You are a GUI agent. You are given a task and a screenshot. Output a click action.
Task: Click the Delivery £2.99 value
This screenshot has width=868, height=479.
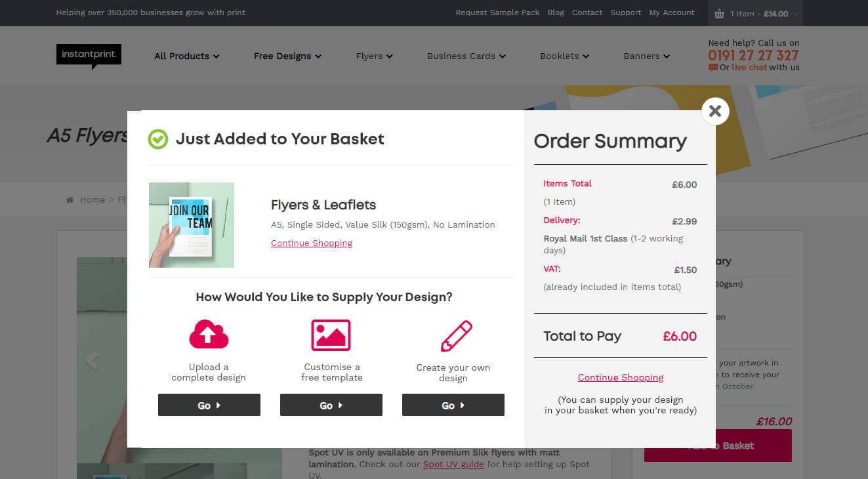tap(684, 222)
